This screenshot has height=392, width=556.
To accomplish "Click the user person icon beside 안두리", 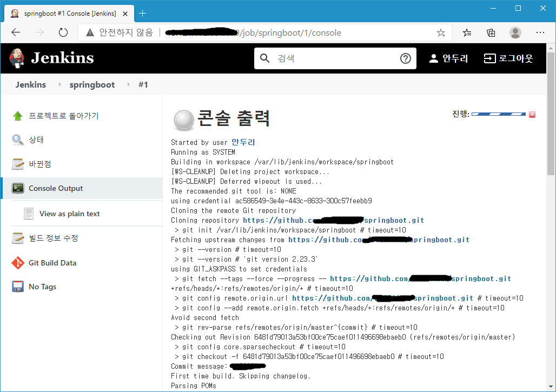I will [x=433, y=58].
